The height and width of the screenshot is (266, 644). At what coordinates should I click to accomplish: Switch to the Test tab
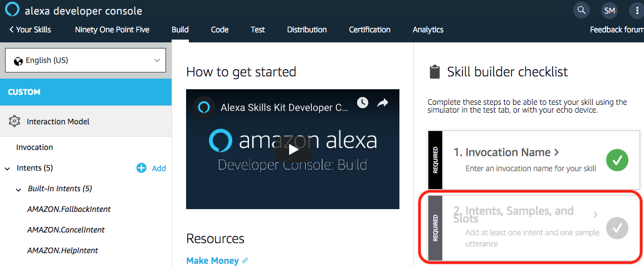pyautogui.click(x=258, y=30)
